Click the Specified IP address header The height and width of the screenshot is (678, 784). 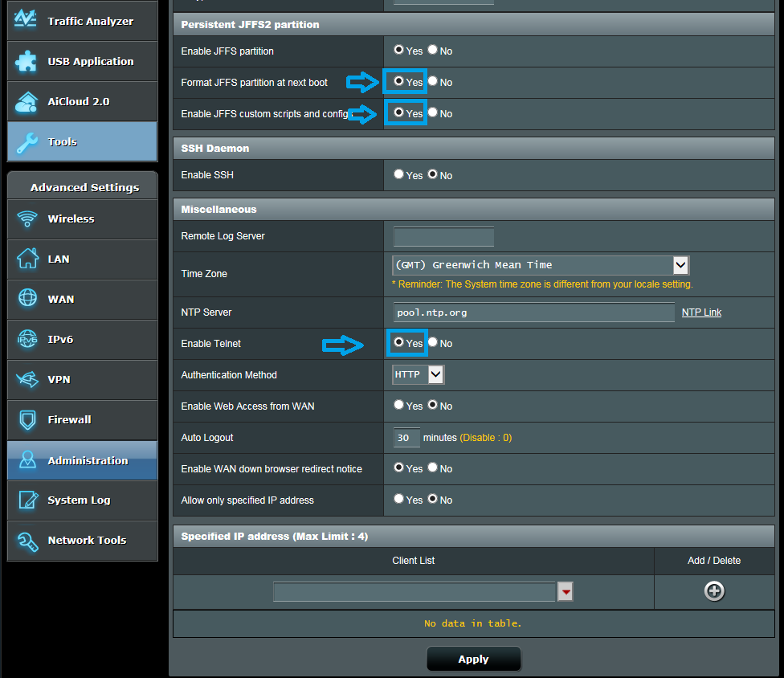tap(473, 536)
